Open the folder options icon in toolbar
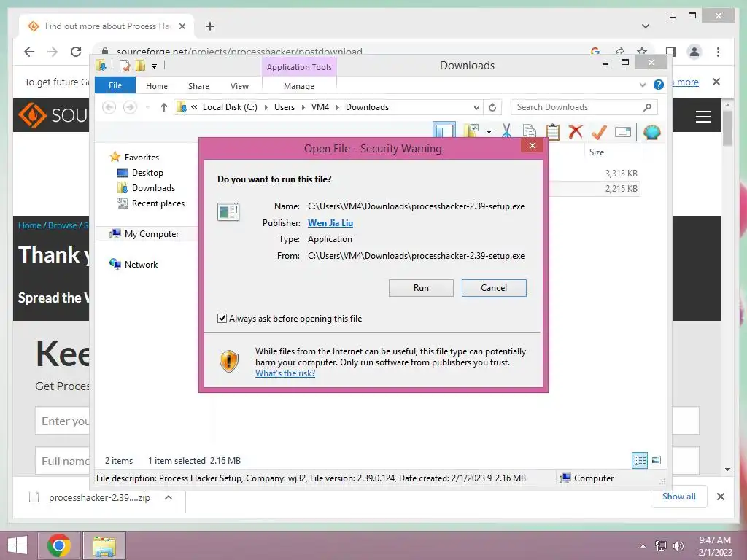747x560 pixels. point(472,131)
